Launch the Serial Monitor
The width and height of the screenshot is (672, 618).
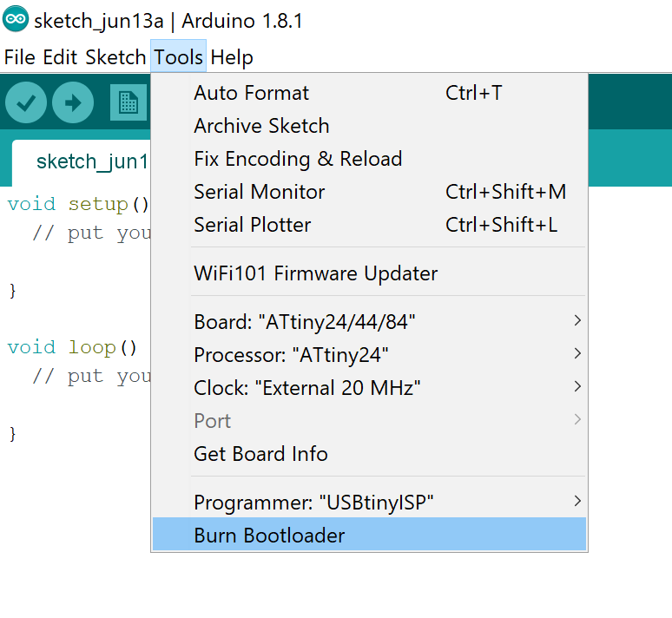[260, 192]
